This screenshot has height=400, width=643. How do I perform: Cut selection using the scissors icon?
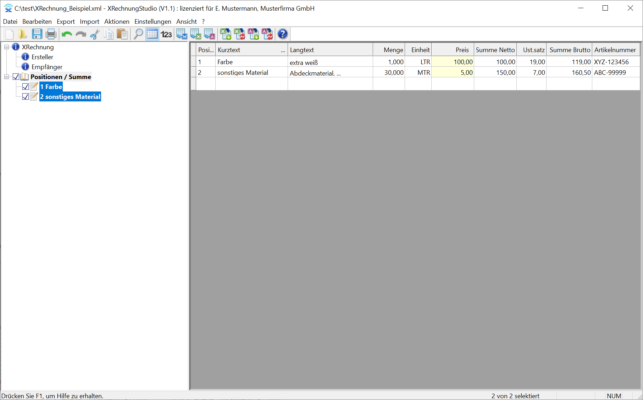coord(95,34)
